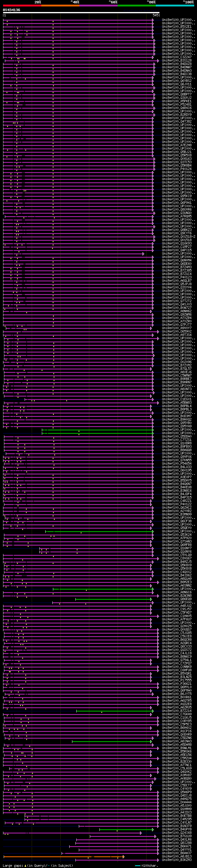Screen dimensions: 197x868
Task: Select hit label UniRef100_C1EGX1
Action: coord(176,399)
